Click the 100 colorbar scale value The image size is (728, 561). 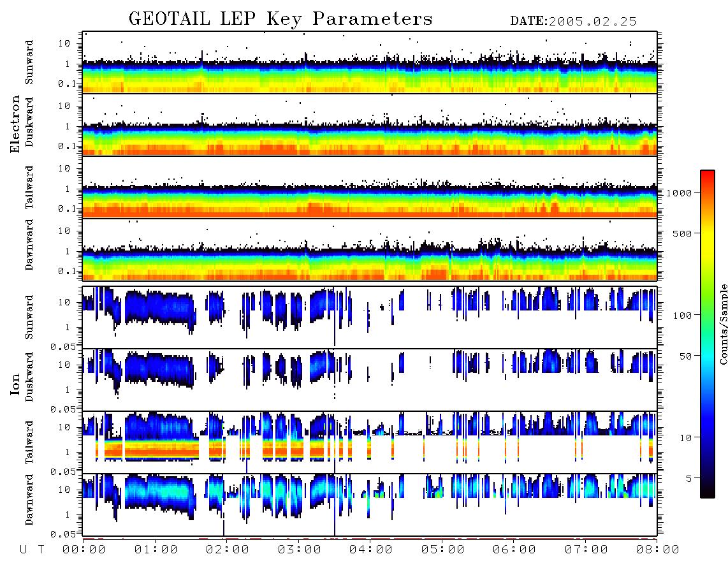[683, 316]
